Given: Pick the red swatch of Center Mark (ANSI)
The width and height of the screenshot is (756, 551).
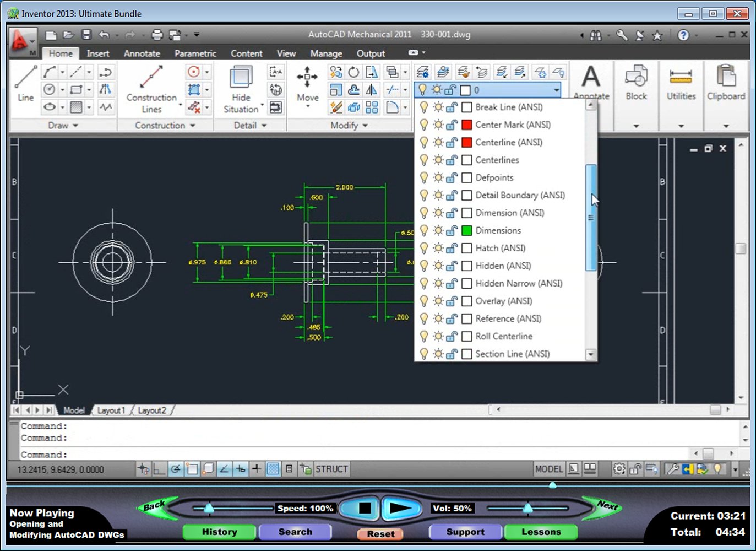Looking at the screenshot, I should pos(466,125).
